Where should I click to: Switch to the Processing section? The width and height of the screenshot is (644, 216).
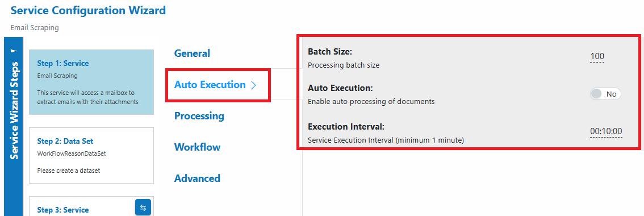(199, 116)
